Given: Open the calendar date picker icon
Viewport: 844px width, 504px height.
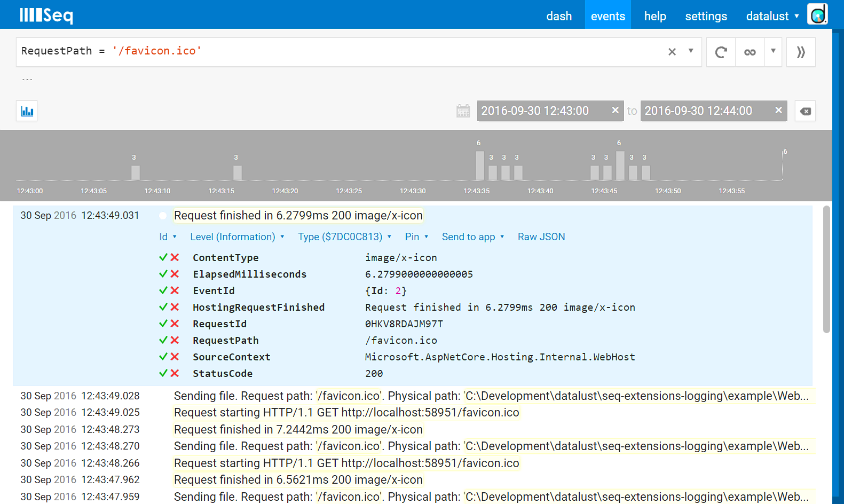Looking at the screenshot, I should [x=463, y=111].
